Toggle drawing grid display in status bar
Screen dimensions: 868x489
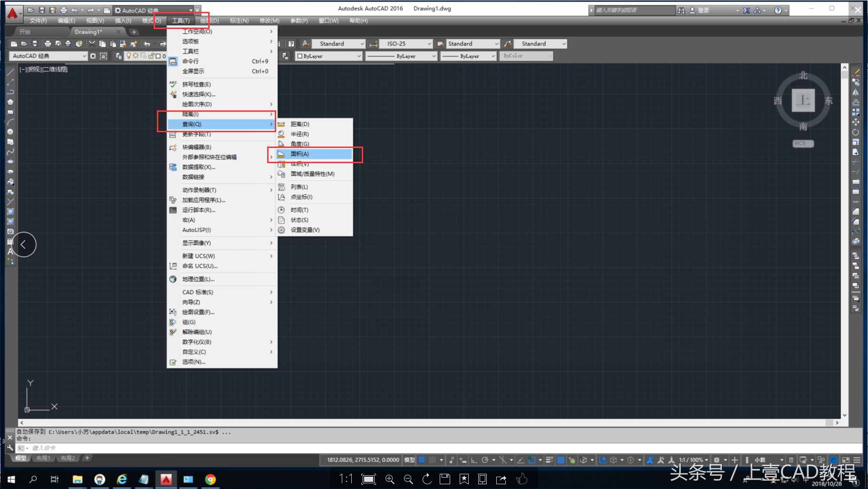pos(422,460)
